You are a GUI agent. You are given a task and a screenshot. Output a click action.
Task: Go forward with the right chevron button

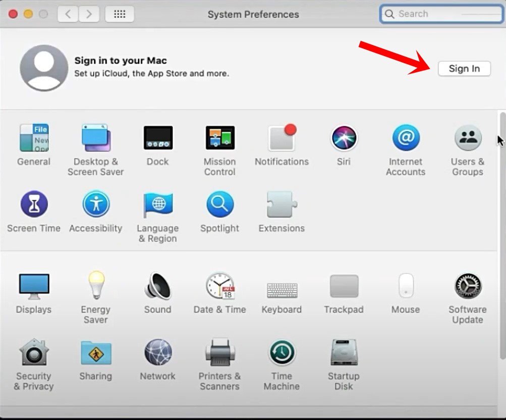tap(89, 14)
